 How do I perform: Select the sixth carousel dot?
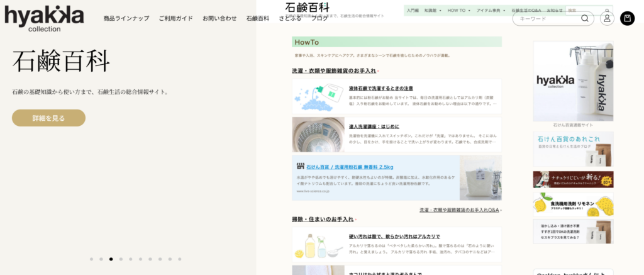tap(140, 259)
